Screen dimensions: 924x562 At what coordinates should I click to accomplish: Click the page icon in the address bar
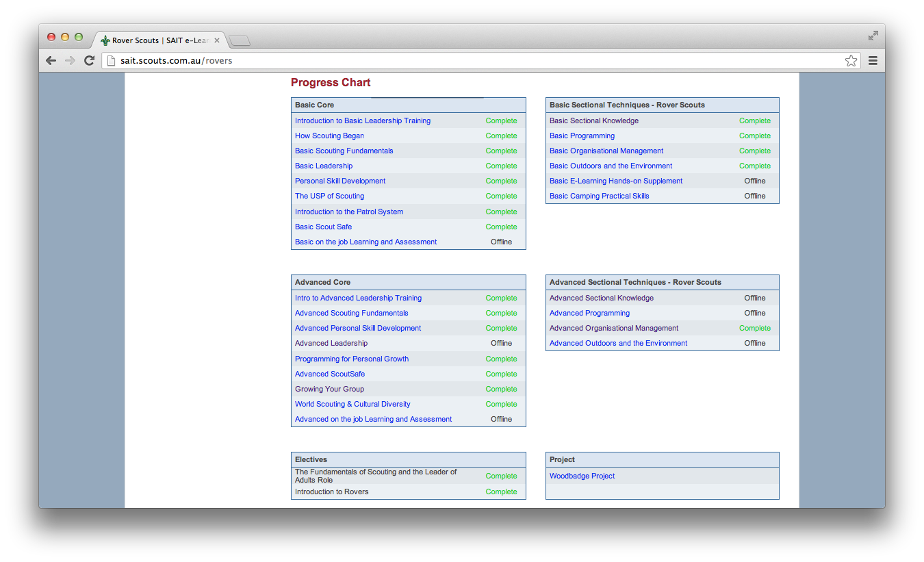[111, 60]
